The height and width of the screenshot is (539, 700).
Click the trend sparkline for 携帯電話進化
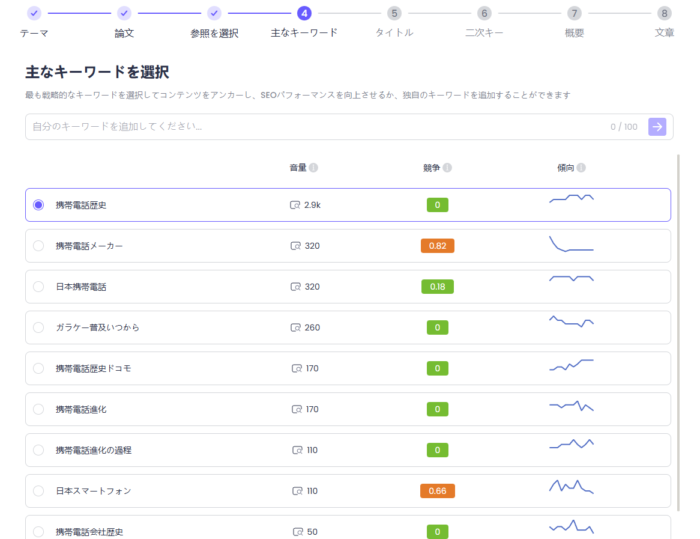coord(571,406)
